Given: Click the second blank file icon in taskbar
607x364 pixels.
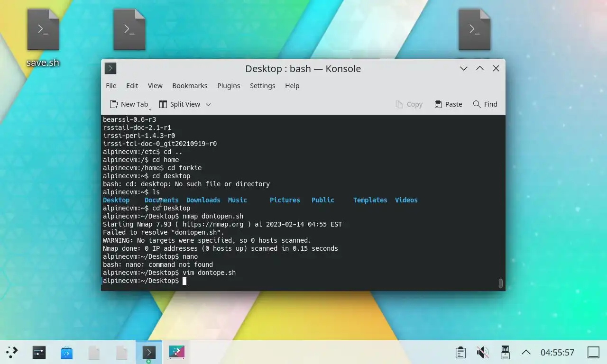Looking at the screenshot, I should click(121, 352).
